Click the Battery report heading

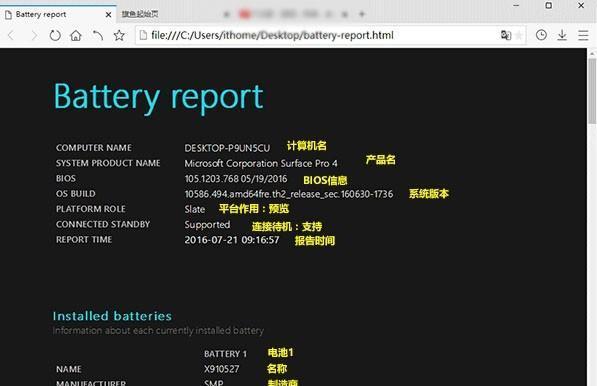158,97
